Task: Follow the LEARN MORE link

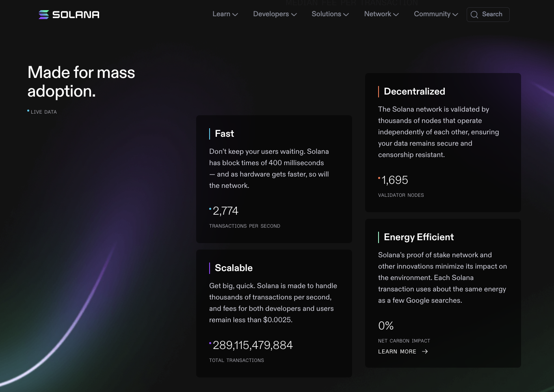Action: [397, 351]
